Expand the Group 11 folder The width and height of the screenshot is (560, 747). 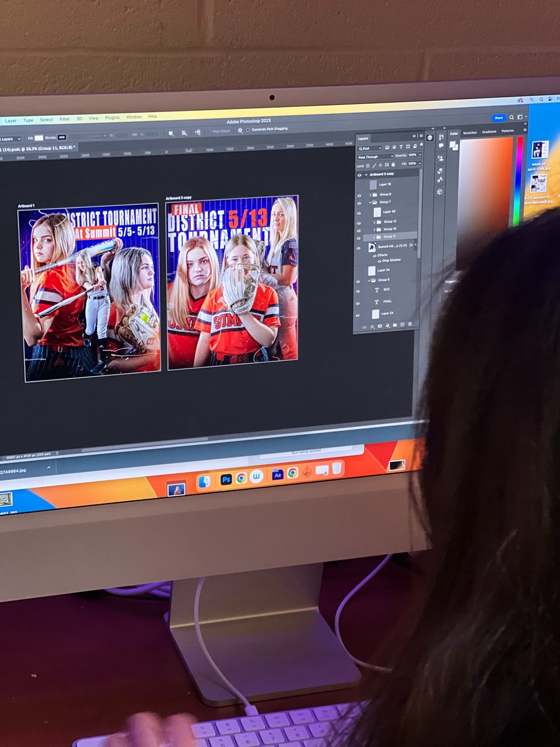(x=375, y=237)
